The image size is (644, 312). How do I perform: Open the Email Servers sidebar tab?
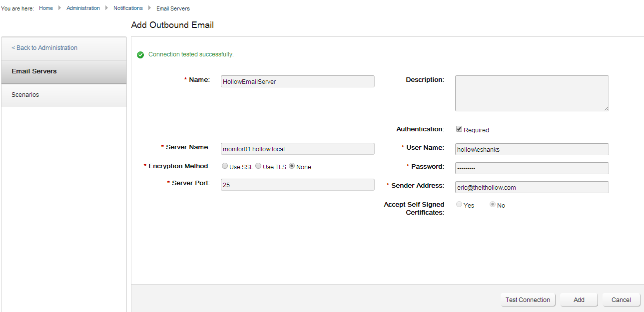pos(64,71)
